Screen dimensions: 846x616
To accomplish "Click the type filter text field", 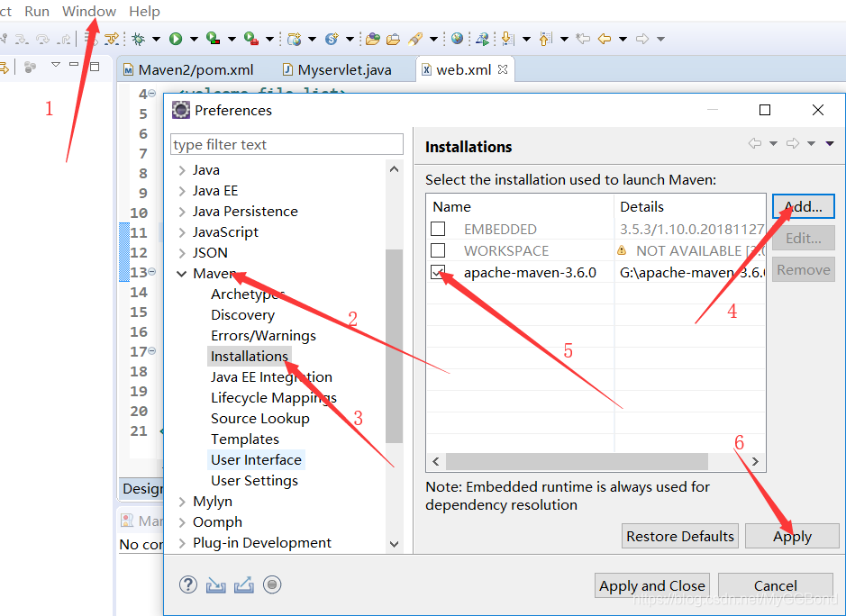I will [287, 144].
